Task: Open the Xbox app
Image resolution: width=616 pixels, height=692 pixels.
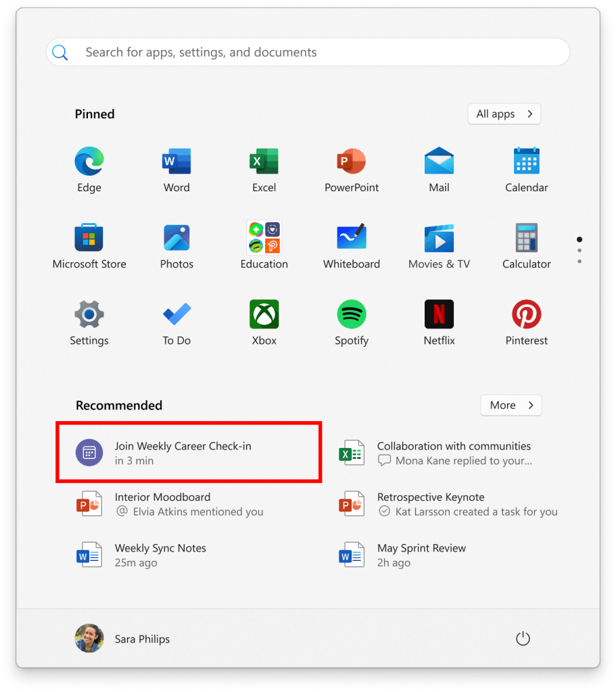Action: [x=264, y=322]
